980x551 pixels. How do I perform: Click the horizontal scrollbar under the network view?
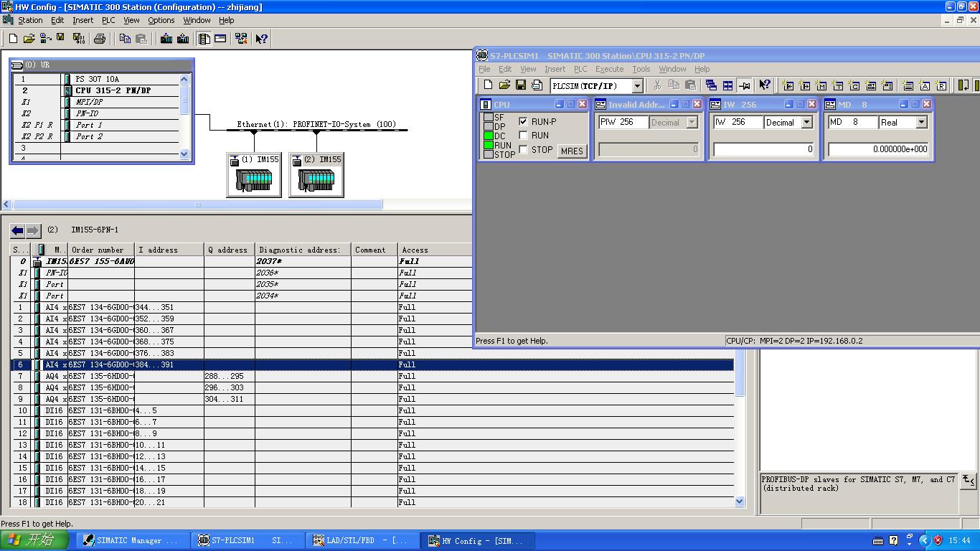coord(197,204)
